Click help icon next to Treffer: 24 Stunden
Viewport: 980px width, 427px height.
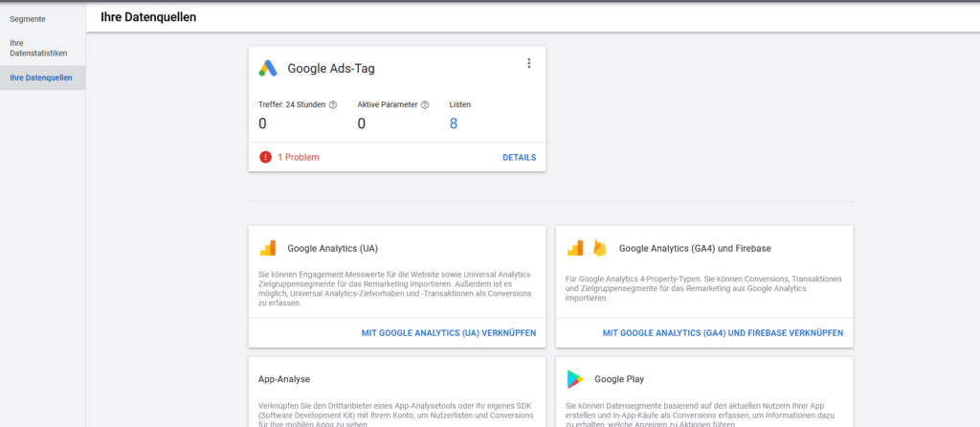[x=333, y=104]
